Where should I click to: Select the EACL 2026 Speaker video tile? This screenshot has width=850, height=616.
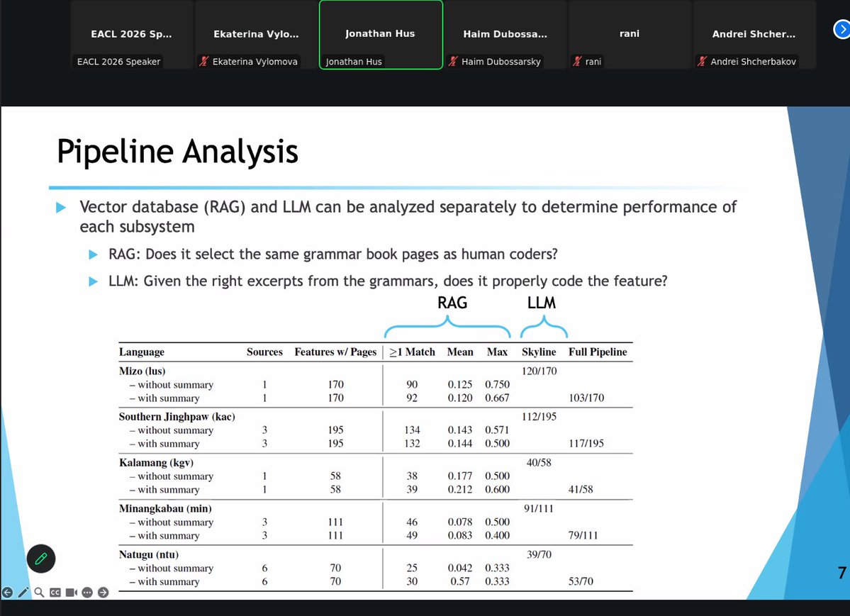(x=132, y=35)
